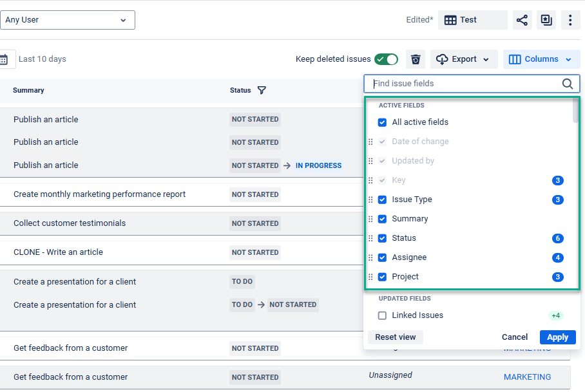Toggle the Keep deleted issues switch

(x=387, y=59)
